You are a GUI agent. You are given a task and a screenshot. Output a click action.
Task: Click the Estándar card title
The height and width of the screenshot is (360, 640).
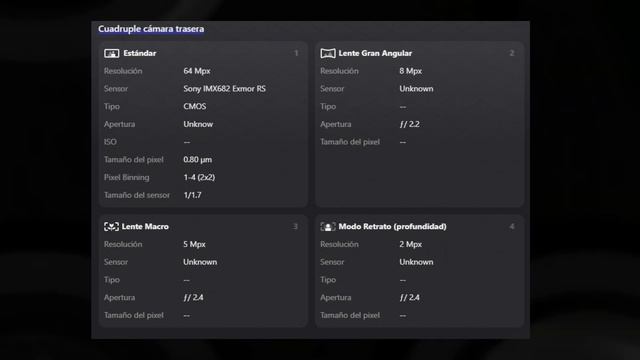click(140, 53)
